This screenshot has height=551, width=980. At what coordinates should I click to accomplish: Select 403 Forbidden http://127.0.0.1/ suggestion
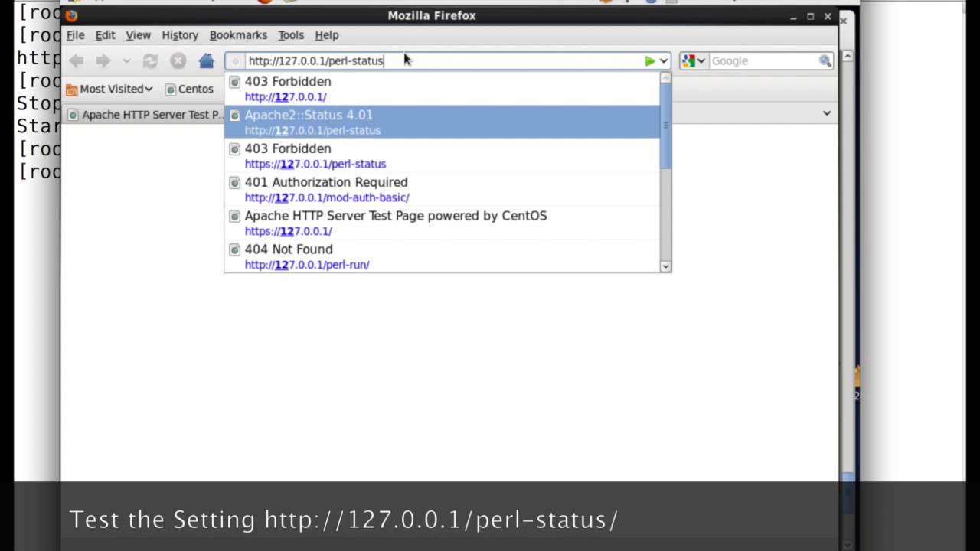coord(442,89)
